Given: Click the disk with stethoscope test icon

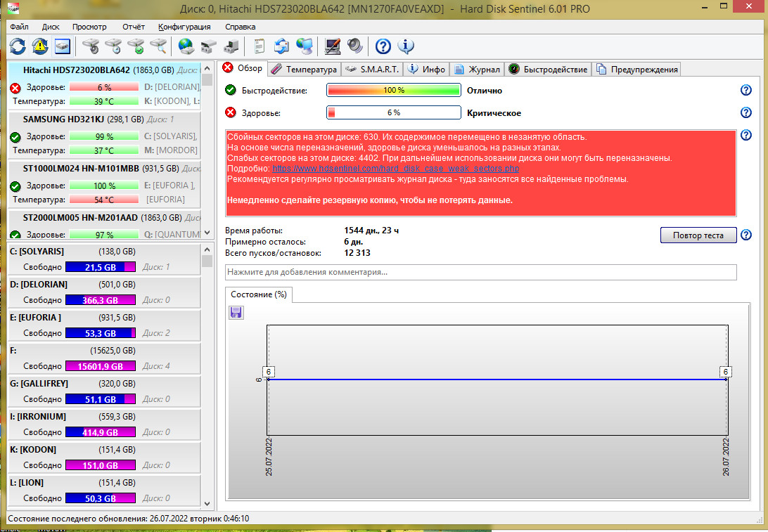Looking at the screenshot, I should coord(91,46).
